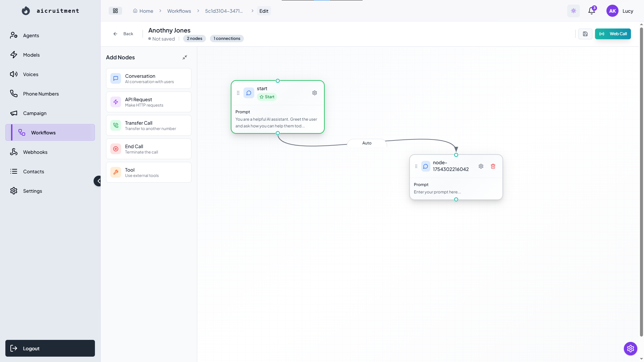Add a Conversation node
Viewport: 644px width, 362px height.
tap(149, 78)
